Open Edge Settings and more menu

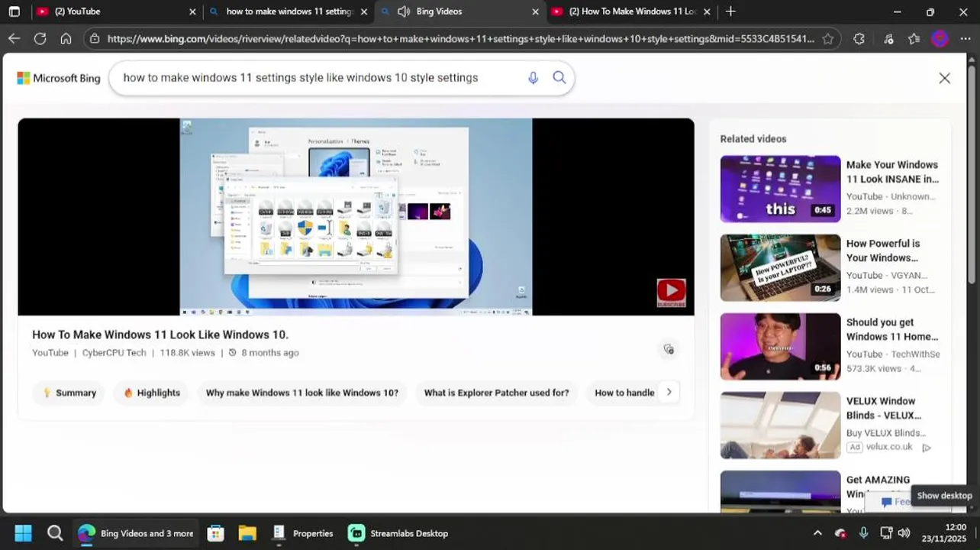pos(965,38)
